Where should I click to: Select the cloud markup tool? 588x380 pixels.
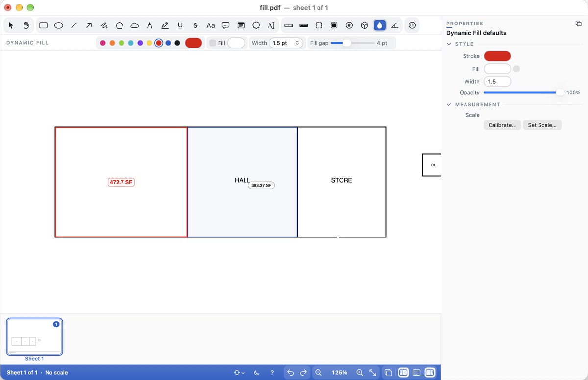click(x=135, y=25)
